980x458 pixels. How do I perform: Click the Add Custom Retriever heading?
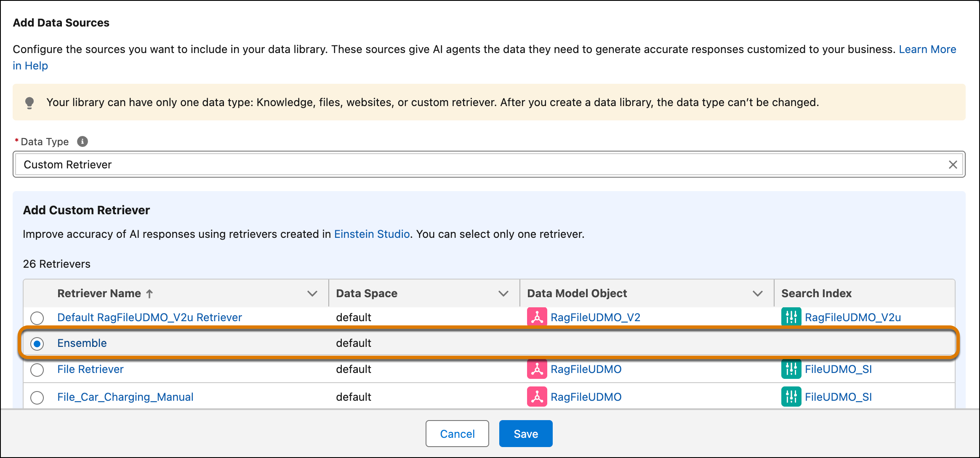pyautogui.click(x=86, y=210)
